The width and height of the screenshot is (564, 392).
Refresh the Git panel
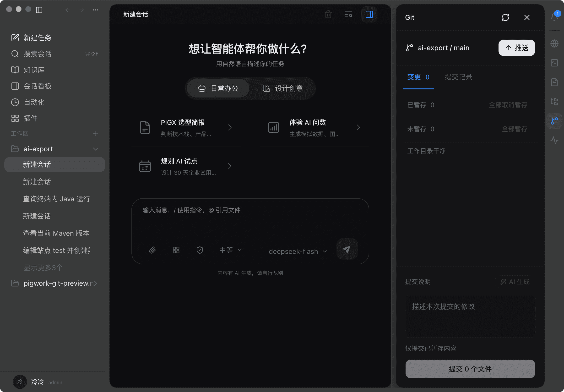[505, 17]
